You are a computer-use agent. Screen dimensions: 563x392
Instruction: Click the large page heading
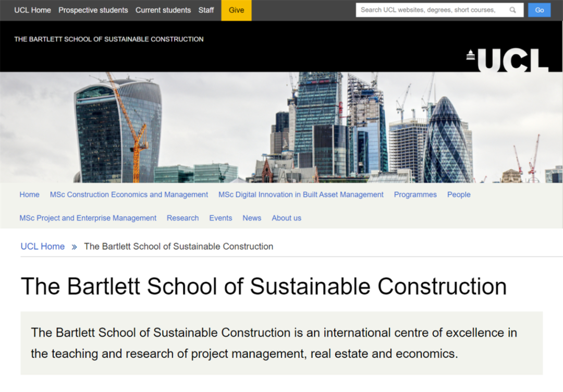click(264, 286)
